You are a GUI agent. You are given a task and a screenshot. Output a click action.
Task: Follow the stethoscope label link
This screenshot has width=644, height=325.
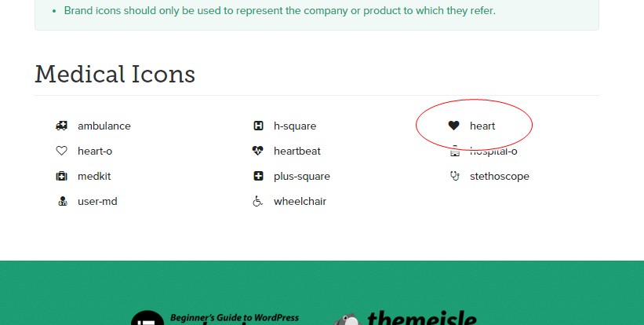pos(500,177)
